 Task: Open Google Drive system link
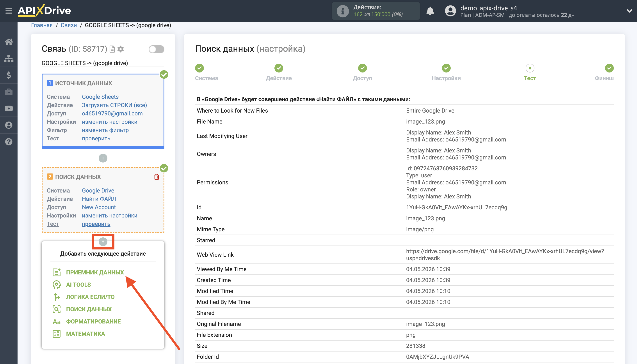[x=98, y=191]
